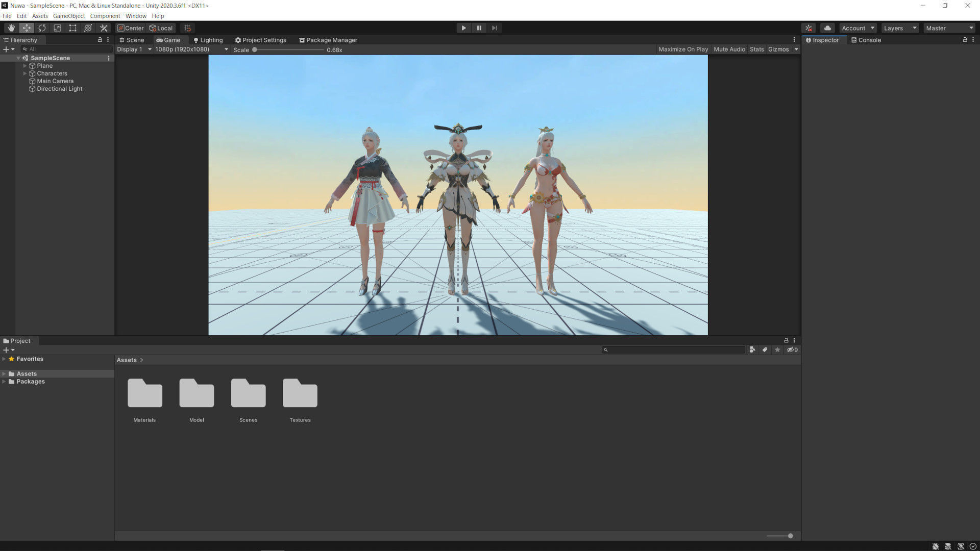Open the Assets menu
The height and width of the screenshot is (551, 980).
pyautogui.click(x=40, y=16)
